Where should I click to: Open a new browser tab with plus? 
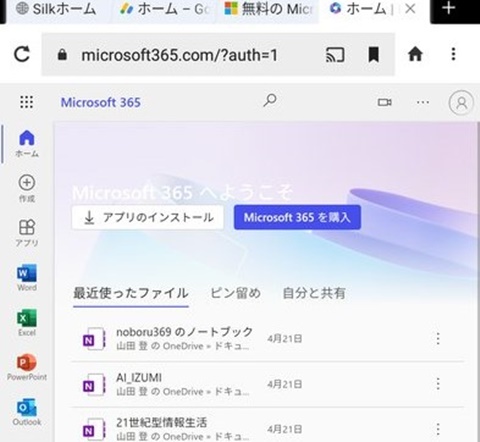[448, 8]
